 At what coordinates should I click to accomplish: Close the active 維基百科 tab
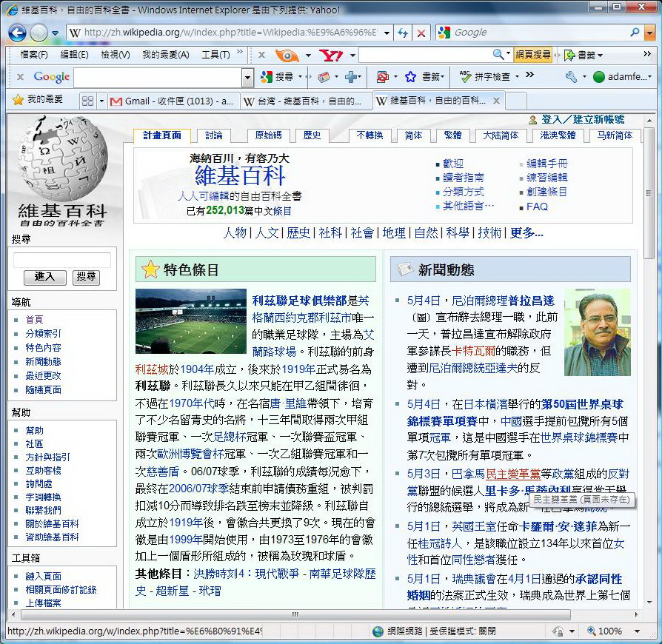496,101
